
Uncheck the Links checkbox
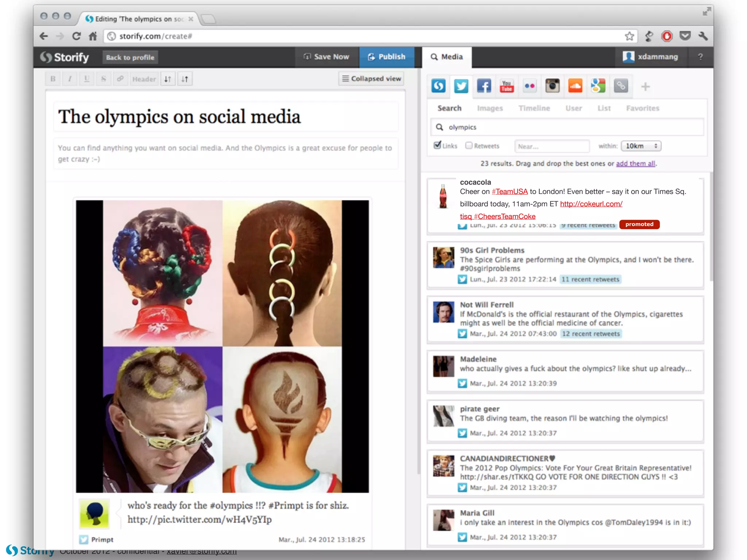tap(437, 145)
